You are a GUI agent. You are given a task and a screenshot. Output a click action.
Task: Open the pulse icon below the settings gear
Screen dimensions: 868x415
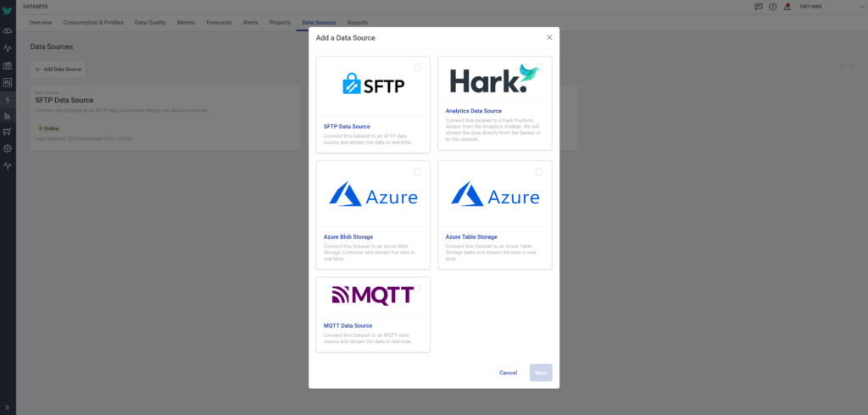(7, 165)
